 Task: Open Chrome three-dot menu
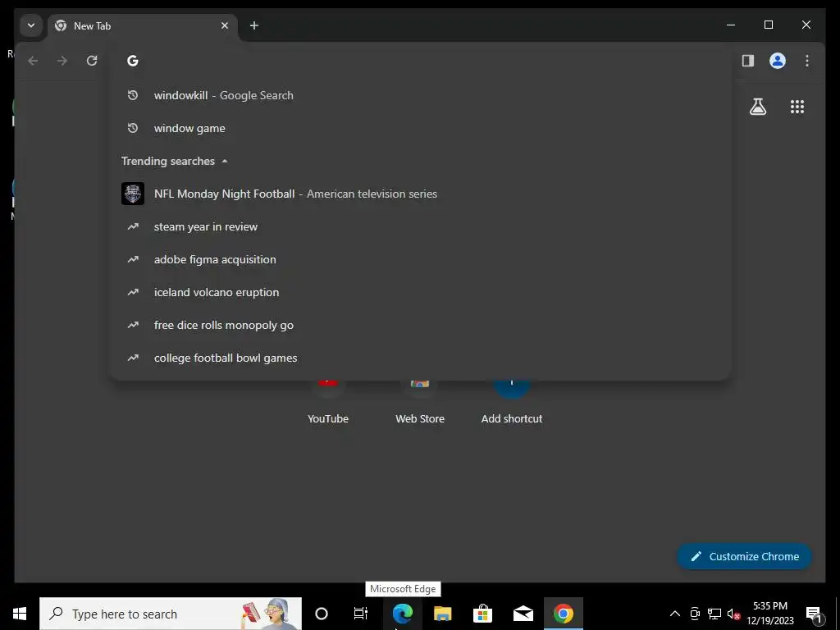[807, 61]
